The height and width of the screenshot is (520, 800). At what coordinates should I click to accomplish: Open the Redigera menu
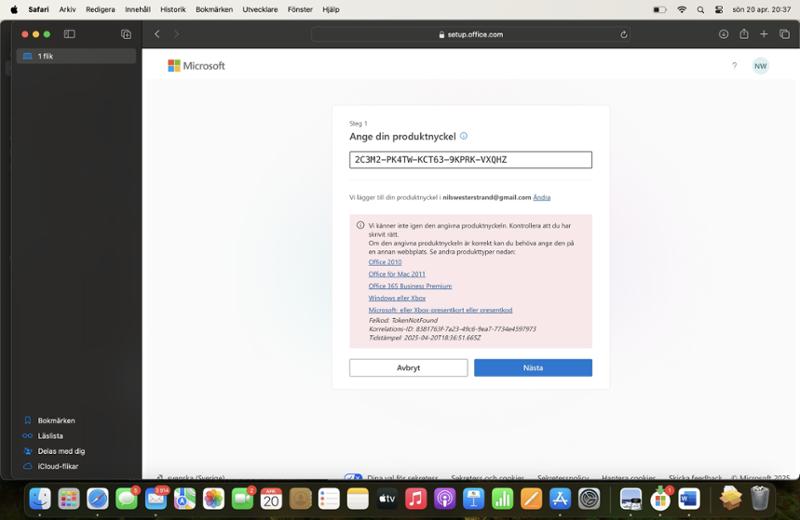click(101, 9)
